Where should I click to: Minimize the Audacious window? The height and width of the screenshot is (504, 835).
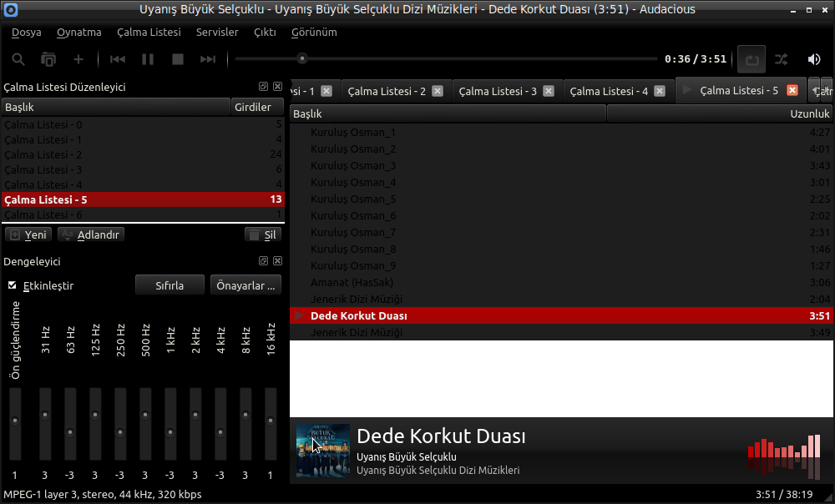point(793,10)
